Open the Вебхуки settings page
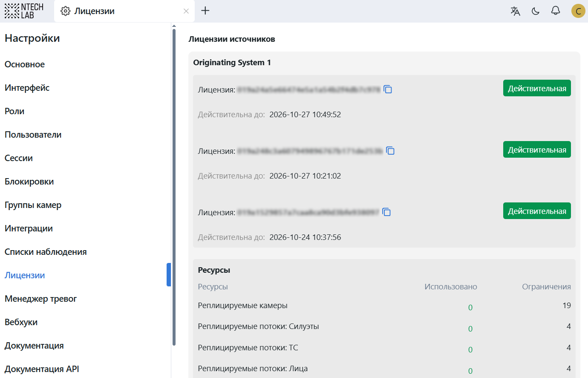This screenshot has height=378, width=588. pyautogui.click(x=21, y=322)
